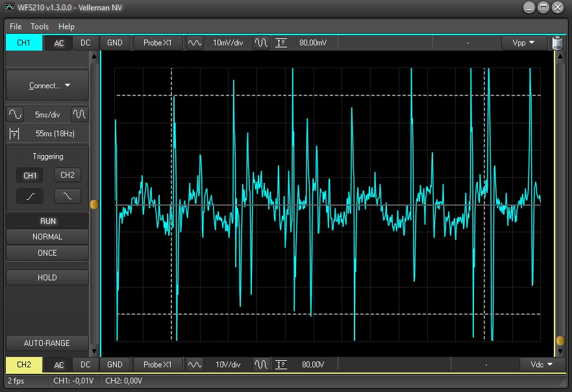Set CH1 coupling to AC

point(58,43)
